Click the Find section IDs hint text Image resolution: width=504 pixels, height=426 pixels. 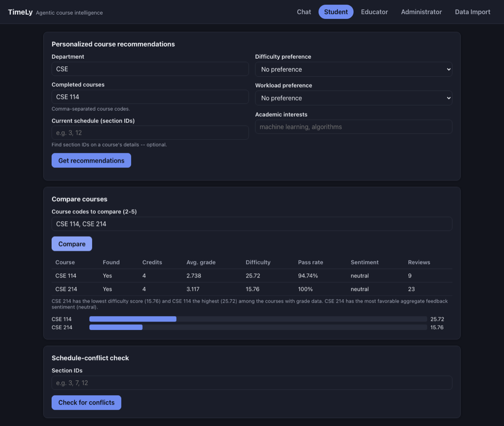(x=109, y=144)
